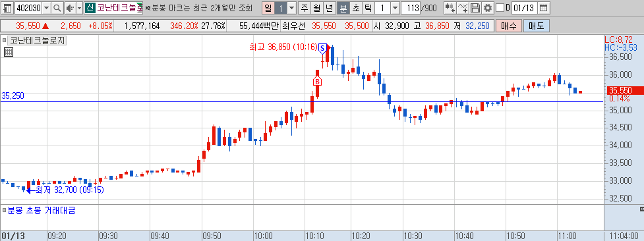This screenshot has height=241, width=644.
Task: Click the 매수 buy button
Action: tap(508, 26)
